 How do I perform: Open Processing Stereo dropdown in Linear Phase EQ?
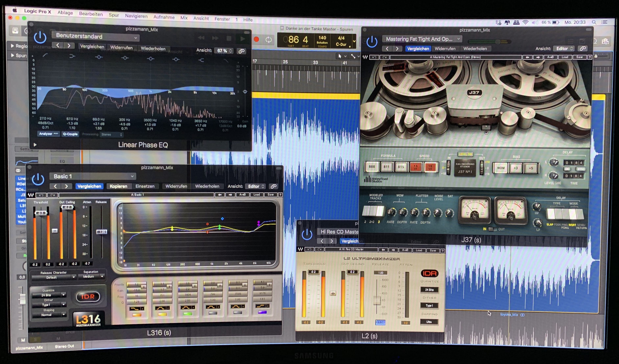pyautogui.click(x=111, y=135)
